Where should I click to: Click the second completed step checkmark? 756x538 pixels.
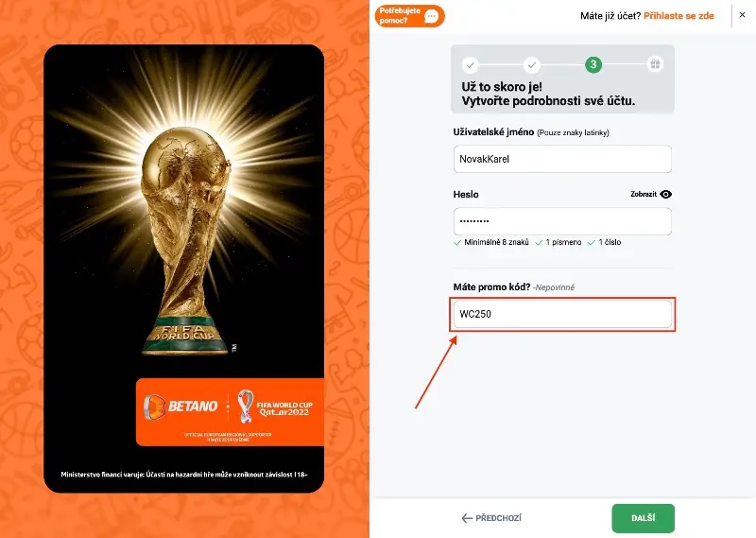tap(532, 64)
